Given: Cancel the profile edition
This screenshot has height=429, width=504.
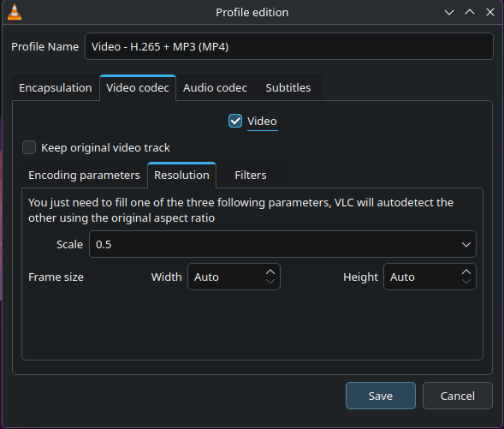Looking at the screenshot, I should tap(458, 396).
